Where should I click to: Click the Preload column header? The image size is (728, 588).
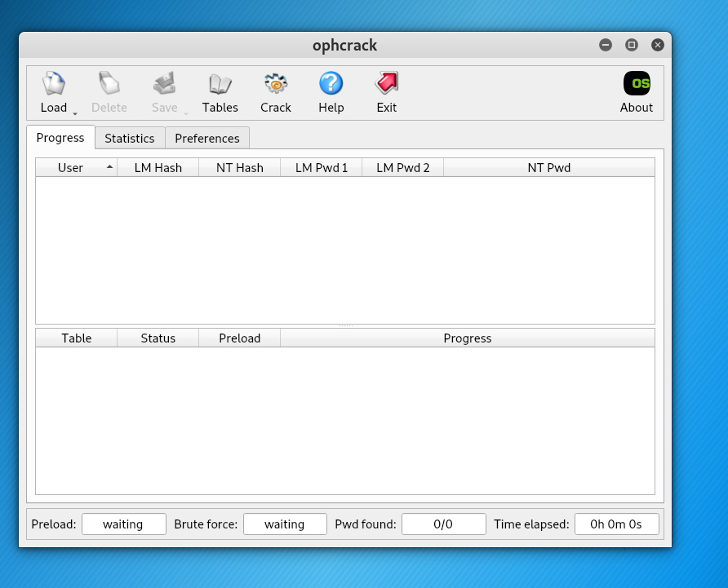240,338
